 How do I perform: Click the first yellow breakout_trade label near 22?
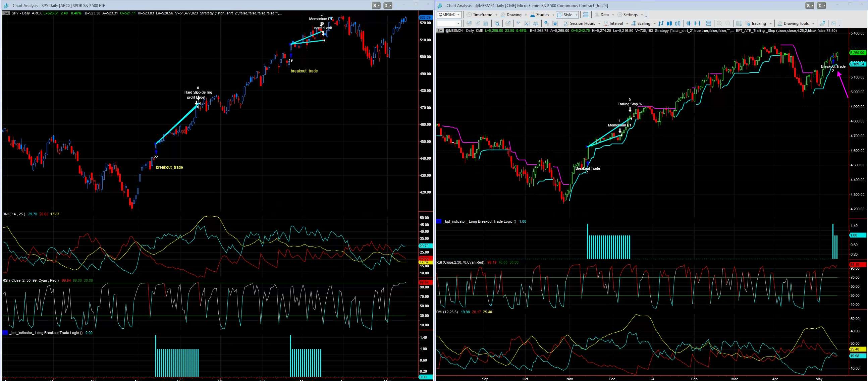169,167
